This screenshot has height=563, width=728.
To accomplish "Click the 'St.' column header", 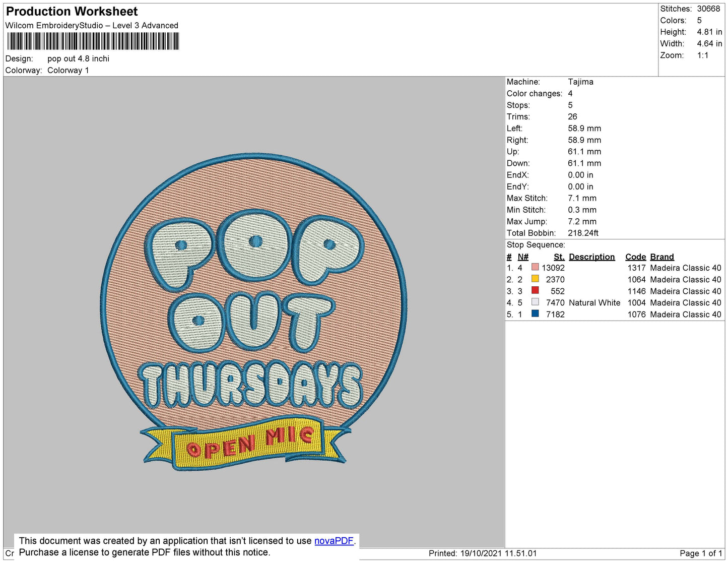I will (559, 257).
